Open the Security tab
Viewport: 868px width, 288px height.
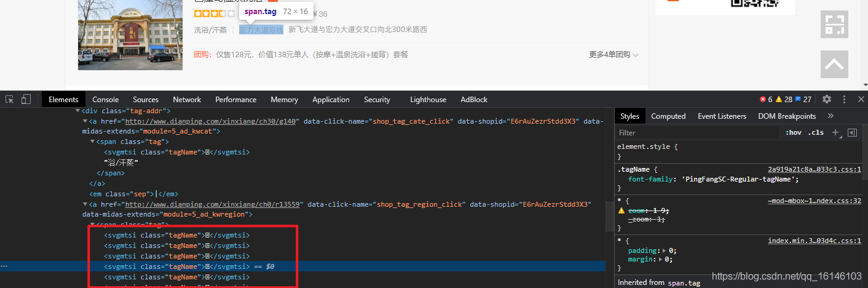377,99
